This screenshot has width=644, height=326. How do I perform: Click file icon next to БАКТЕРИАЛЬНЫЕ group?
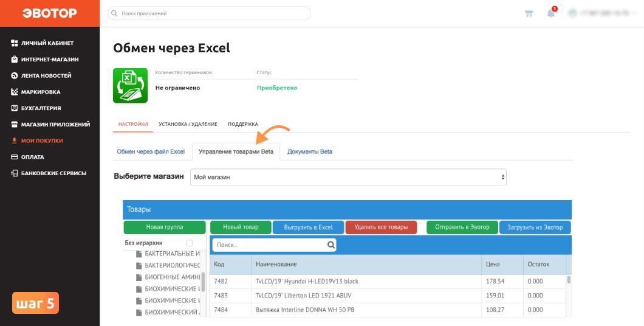coord(139,254)
